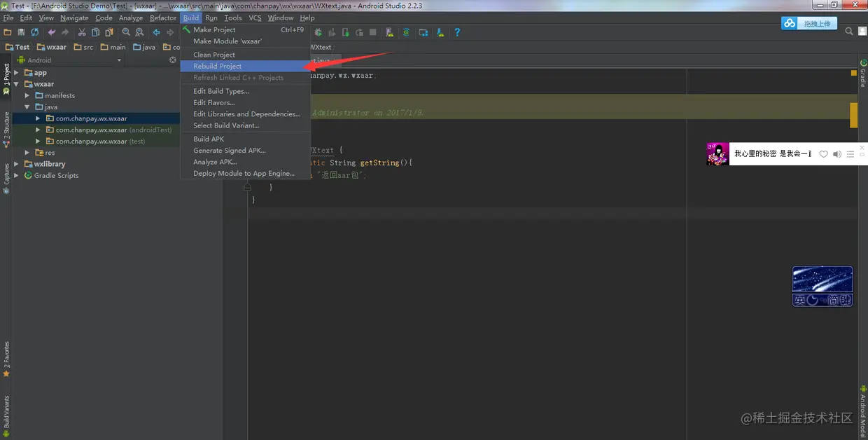Click the playlist icon in the music widget
This screenshot has width=868, height=440.
pos(850,154)
